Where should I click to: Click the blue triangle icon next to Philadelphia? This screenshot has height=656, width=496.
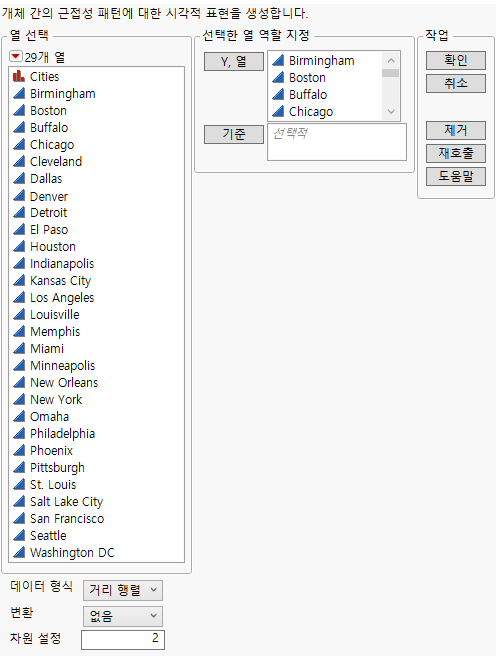[x=19, y=433]
